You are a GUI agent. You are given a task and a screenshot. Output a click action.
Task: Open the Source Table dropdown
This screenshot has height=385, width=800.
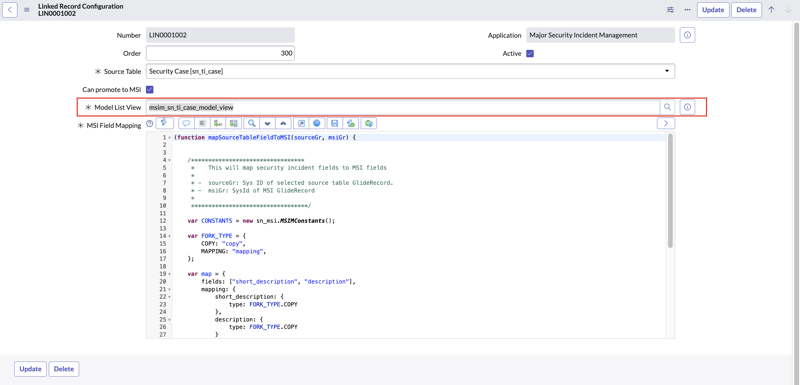(x=410, y=71)
